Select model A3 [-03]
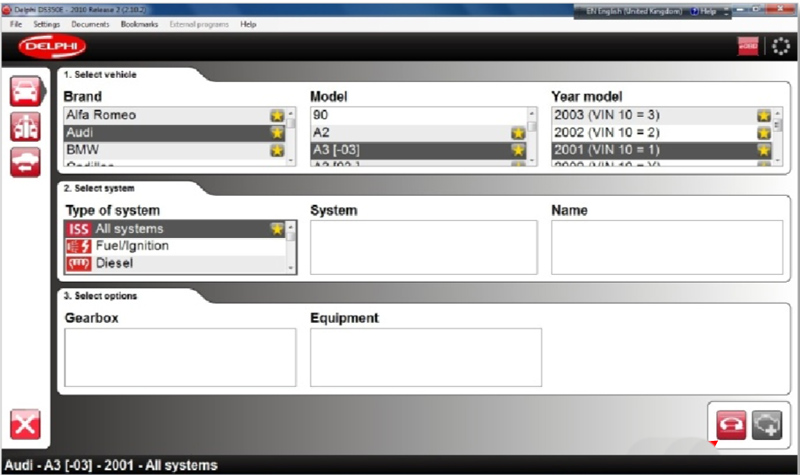 [x=418, y=150]
